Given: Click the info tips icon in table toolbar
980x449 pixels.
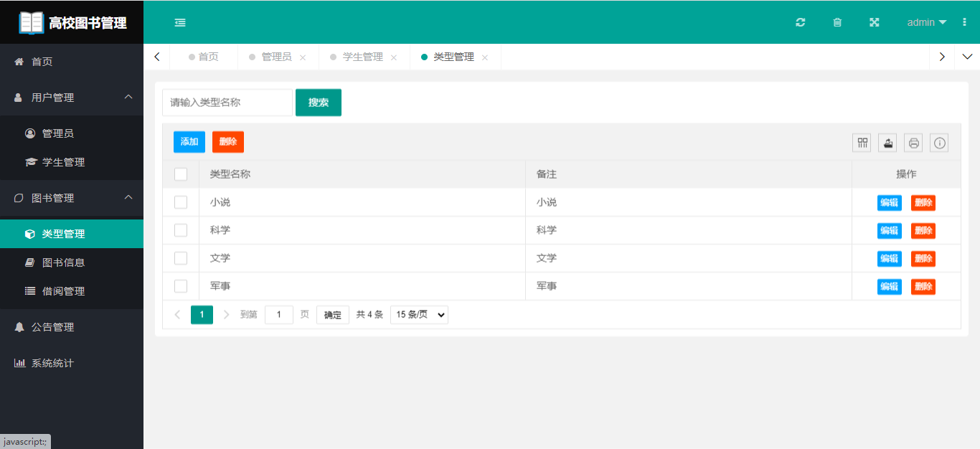Looking at the screenshot, I should 940,143.
